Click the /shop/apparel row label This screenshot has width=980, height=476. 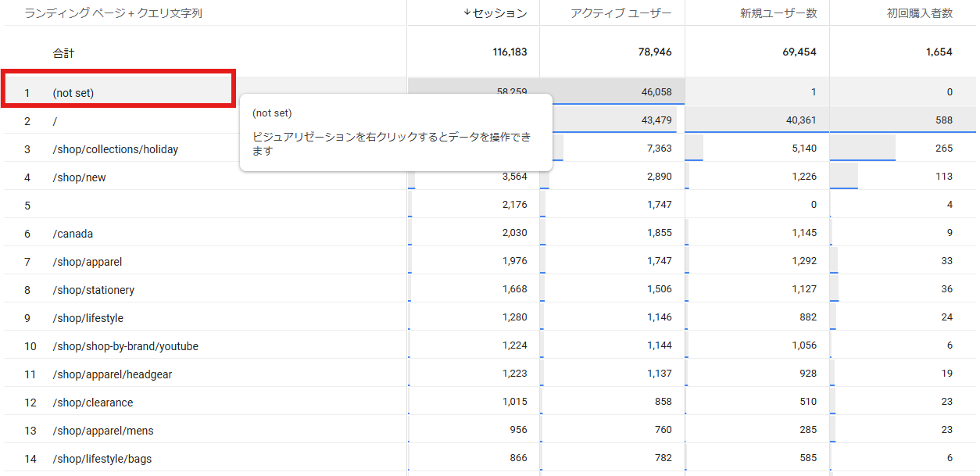click(x=88, y=262)
